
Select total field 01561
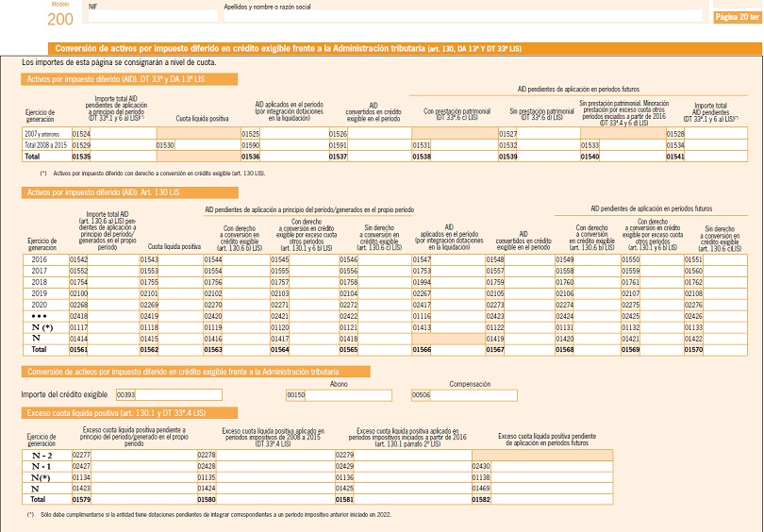(113, 350)
